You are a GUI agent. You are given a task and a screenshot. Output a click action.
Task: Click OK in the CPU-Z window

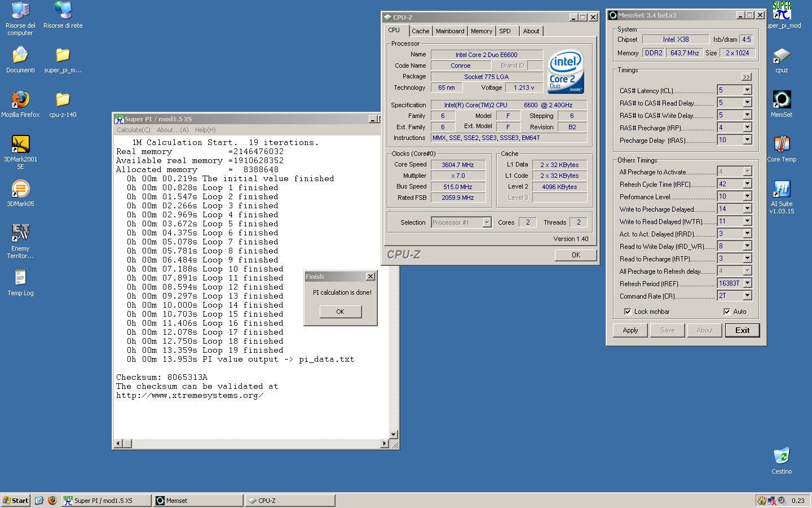click(576, 255)
